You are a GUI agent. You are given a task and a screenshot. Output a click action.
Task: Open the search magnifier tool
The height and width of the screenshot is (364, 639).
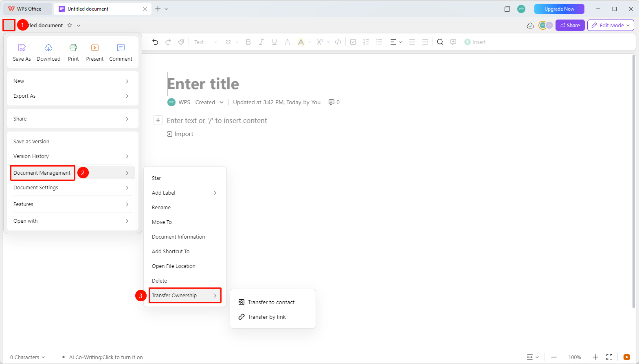[x=440, y=42]
